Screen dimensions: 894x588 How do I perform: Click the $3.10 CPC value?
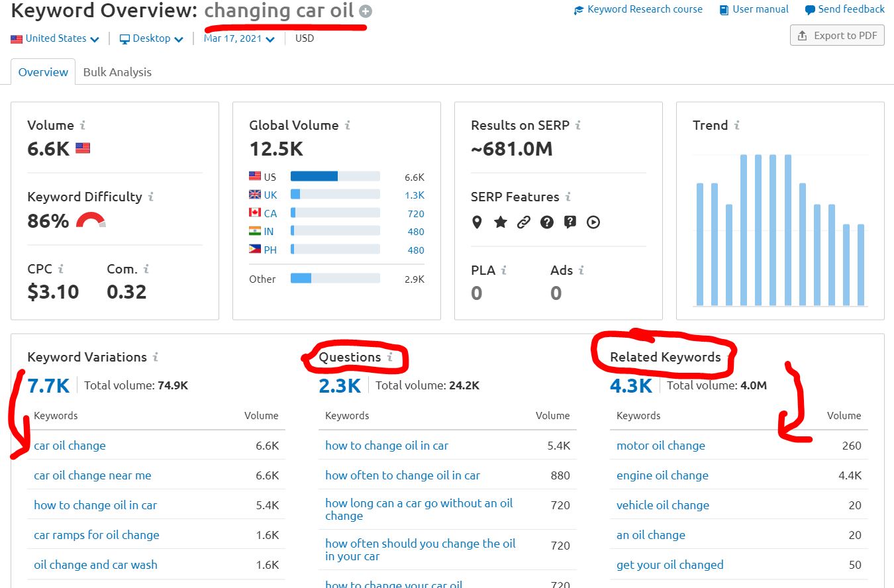point(53,292)
